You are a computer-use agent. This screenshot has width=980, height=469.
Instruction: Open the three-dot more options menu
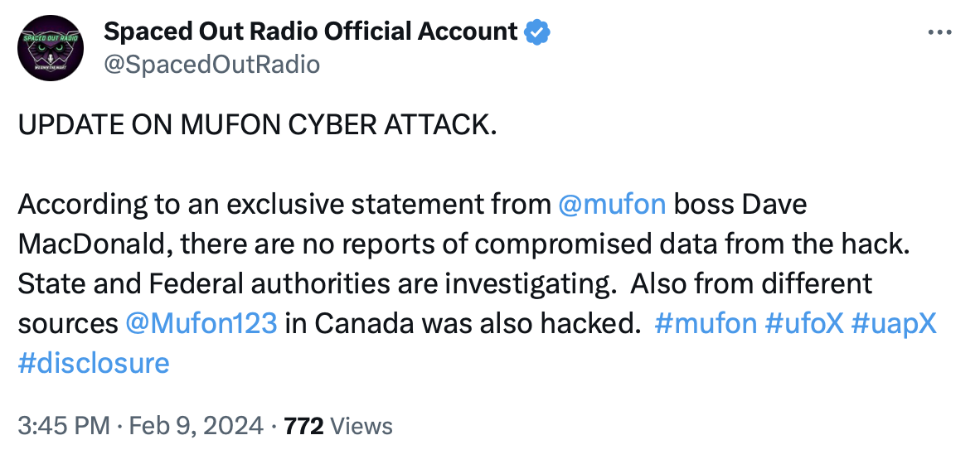[939, 32]
